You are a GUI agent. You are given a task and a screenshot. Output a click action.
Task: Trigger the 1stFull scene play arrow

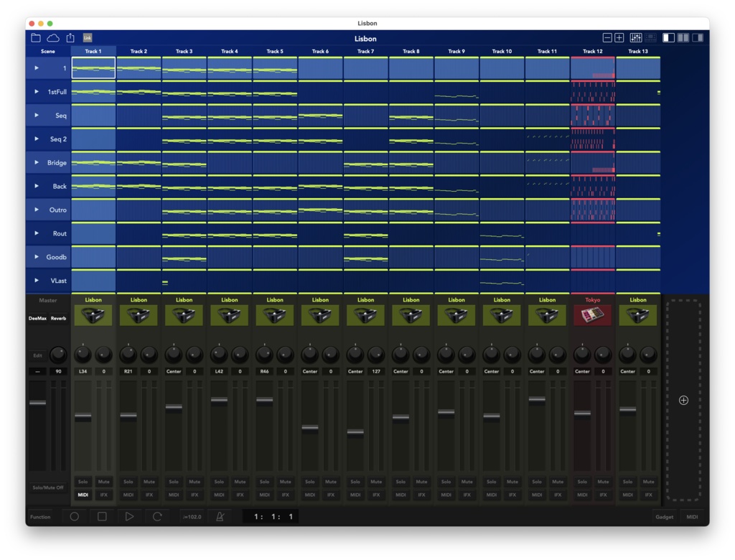[x=37, y=91]
